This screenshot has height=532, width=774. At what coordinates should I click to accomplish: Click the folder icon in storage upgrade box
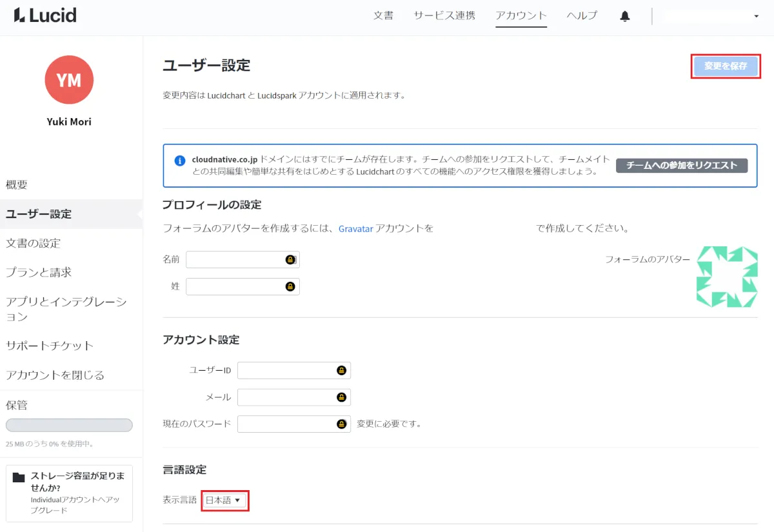tap(19, 477)
